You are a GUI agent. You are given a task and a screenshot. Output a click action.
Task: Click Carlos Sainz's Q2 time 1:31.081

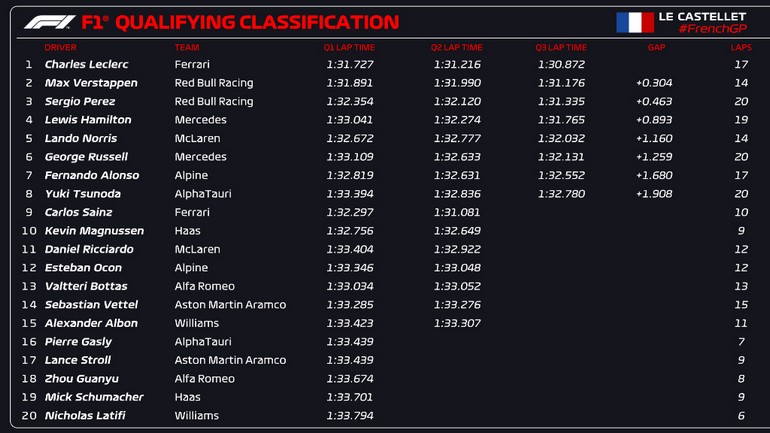456,212
